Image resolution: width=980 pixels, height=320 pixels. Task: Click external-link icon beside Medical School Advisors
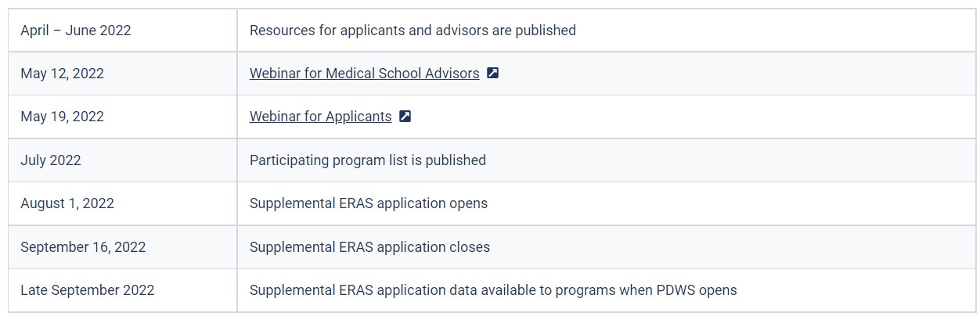492,74
